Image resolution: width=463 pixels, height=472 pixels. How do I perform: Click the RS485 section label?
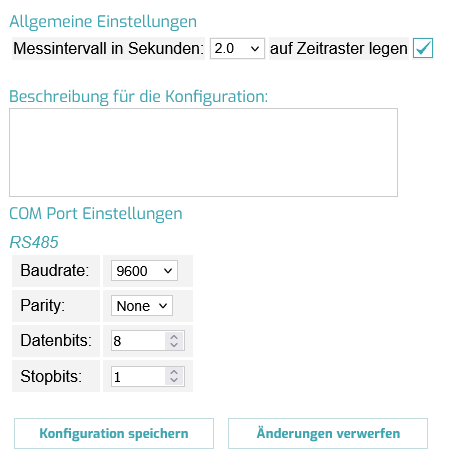[x=34, y=242]
